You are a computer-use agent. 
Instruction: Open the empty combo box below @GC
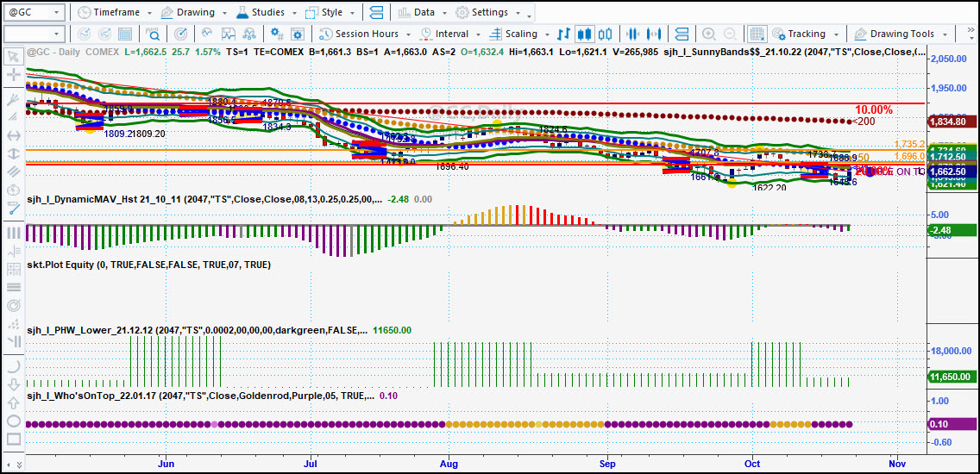[x=34, y=34]
